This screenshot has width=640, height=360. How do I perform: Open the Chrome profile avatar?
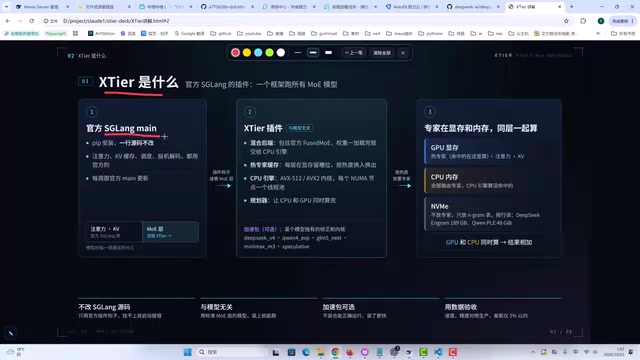pyautogui.click(x=601, y=21)
